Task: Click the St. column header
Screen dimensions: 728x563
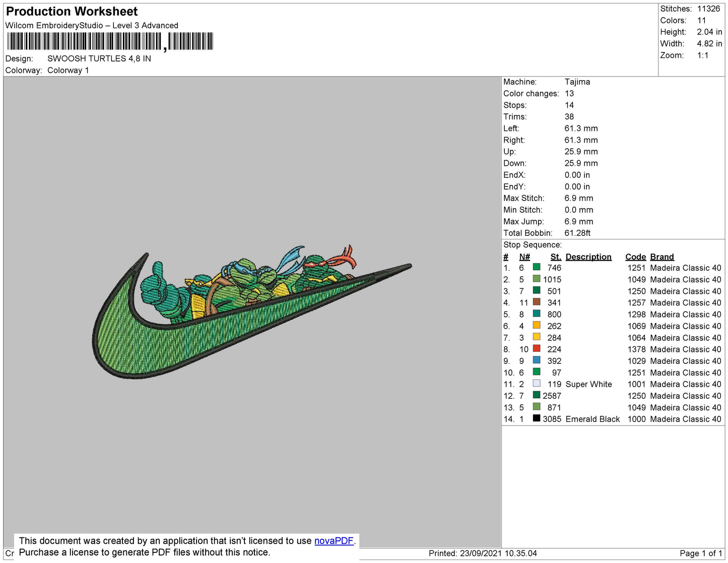Action: click(x=555, y=257)
